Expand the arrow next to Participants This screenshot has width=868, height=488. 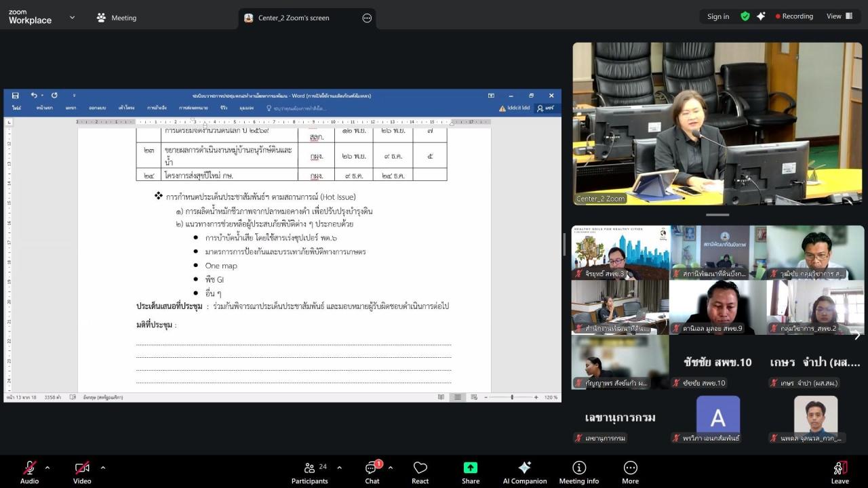pyautogui.click(x=339, y=468)
